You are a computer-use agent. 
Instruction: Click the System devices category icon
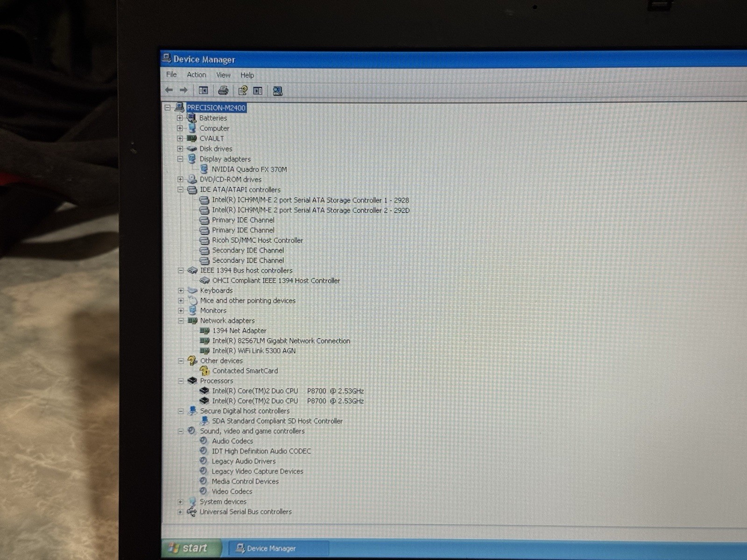(192, 502)
